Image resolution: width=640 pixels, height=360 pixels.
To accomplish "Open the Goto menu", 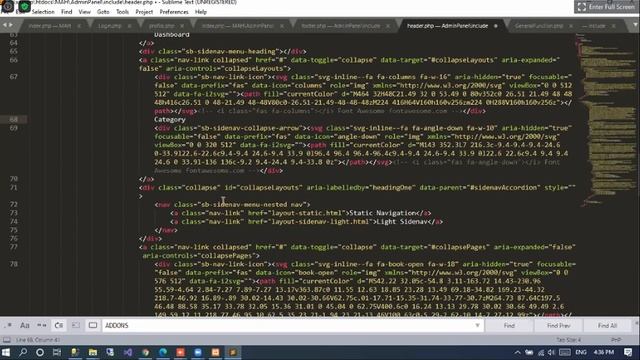I will pos(103,12).
